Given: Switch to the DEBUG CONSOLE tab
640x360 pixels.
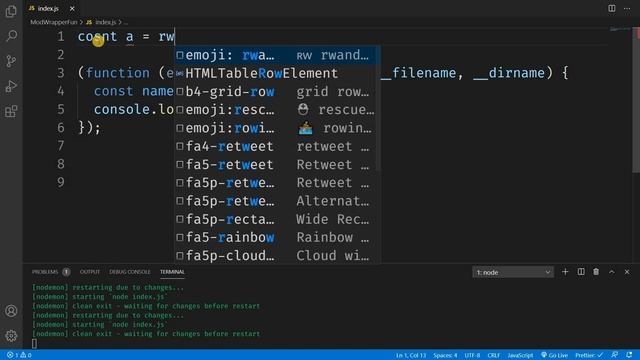Looking at the screenshot, I should pyautogui.click(x=130, y=272).
